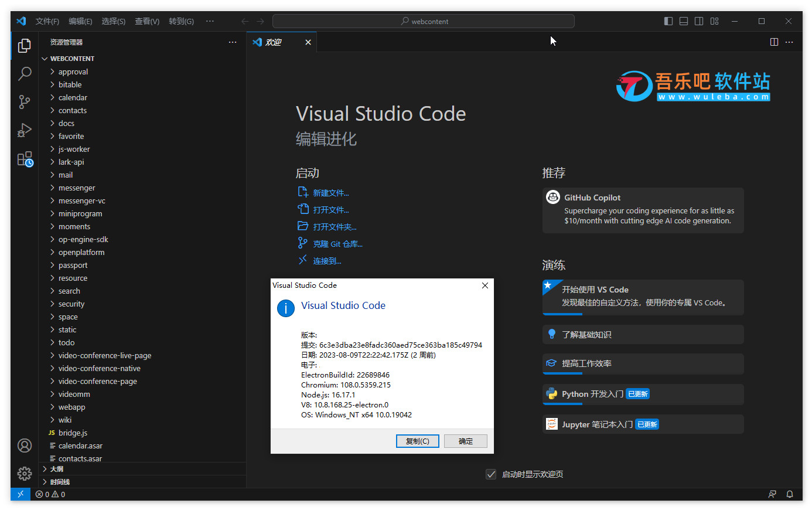The image size is (812, 510).
Task: Open the Manage gear icon
Action: point(25,473)
